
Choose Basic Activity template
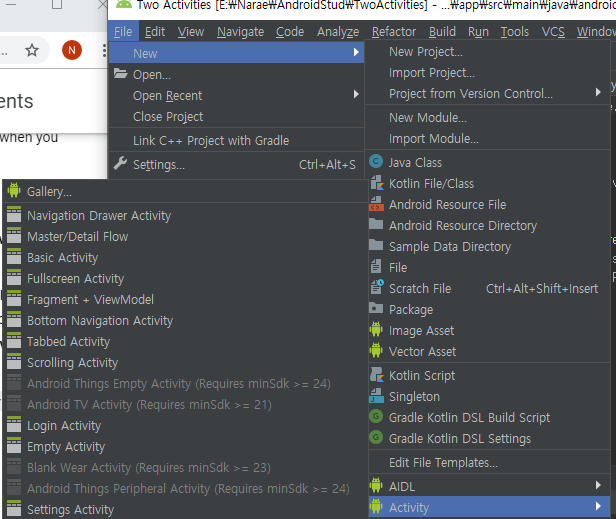point(185,258)
